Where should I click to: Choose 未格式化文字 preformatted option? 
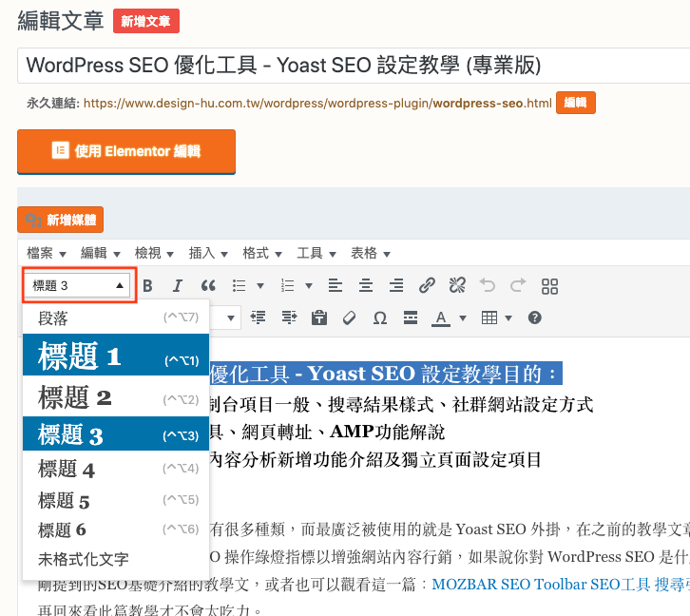click(116, 559)
